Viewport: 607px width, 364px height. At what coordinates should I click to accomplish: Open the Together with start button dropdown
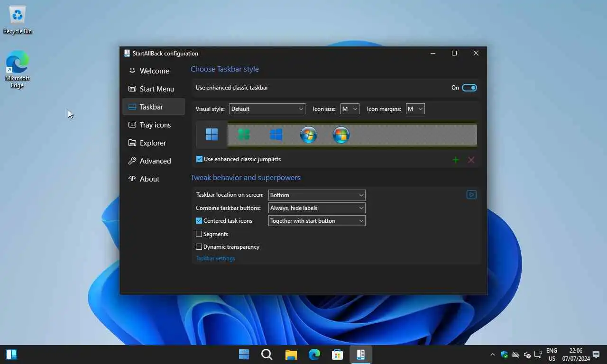[317, 221]
